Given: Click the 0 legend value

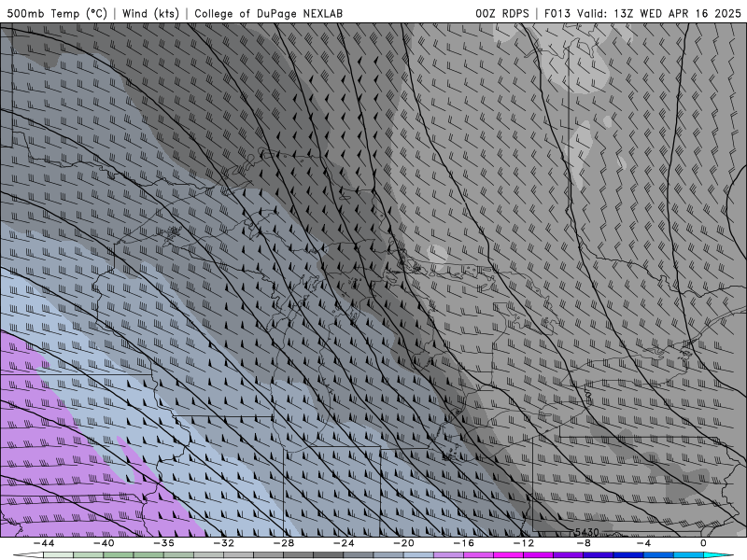Looking at the screenshot, I should 704,543.
